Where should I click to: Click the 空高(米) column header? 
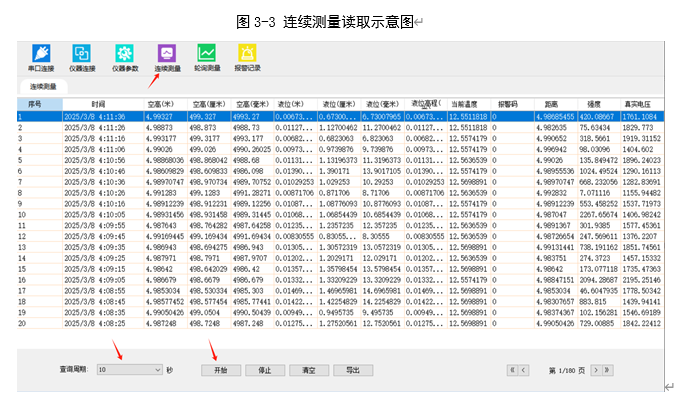point(165,104)
